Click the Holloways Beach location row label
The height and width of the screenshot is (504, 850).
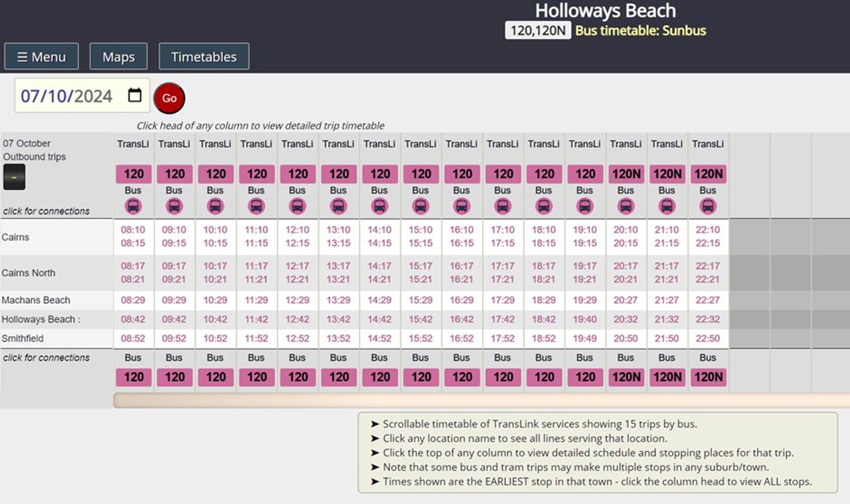(x=41, y=319)
